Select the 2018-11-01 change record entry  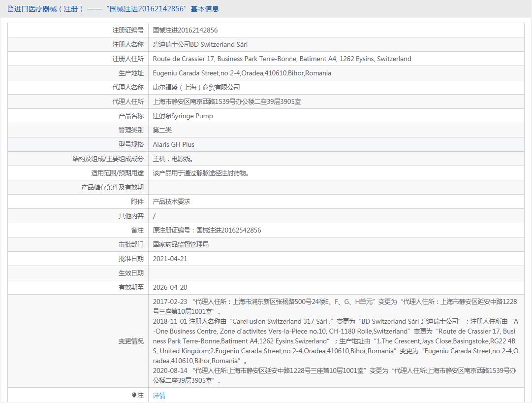[336, 341]
